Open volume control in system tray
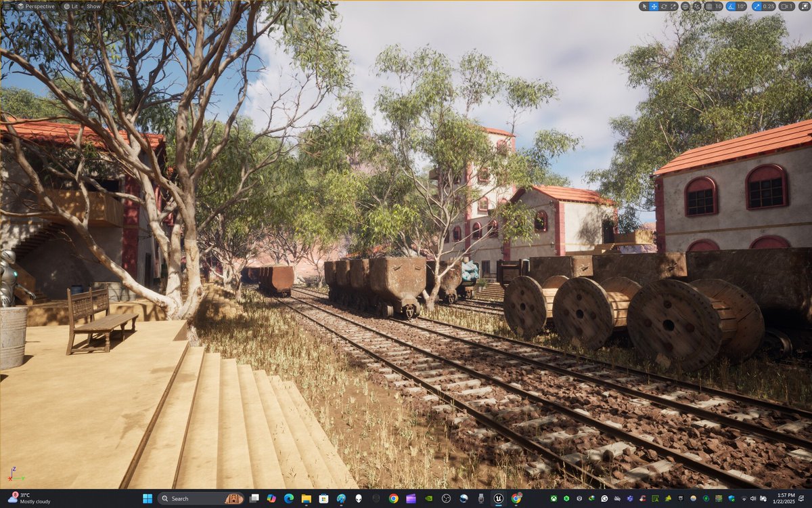812x508 pixels. point(753,499)
